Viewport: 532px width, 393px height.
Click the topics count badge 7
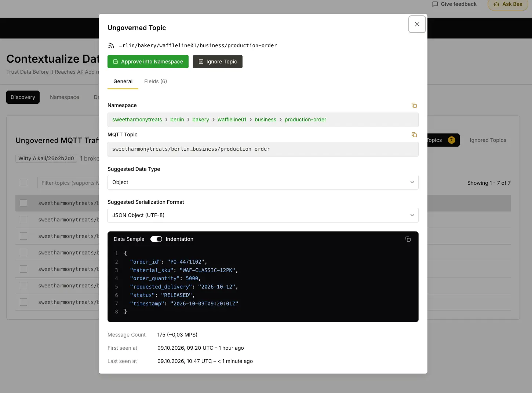[x=452, y=140]
